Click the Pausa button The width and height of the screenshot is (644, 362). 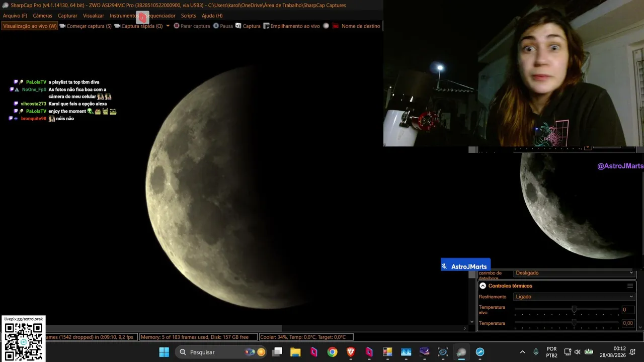(x=223, y=26)
